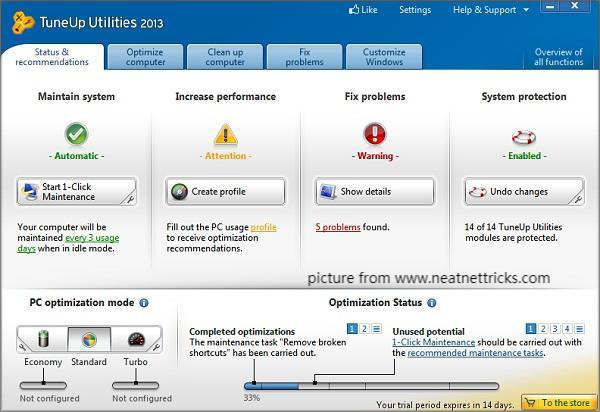The image size is (600, 412).
Task: Click the thumbs-up Like icon
Action: 354,10
